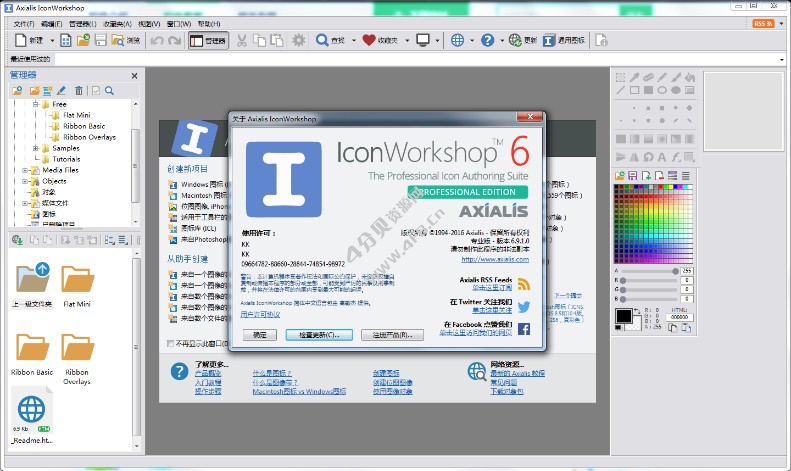Close the About Axialis IconWorkshop dialog
The width and height of the screenshot is (791, 471).
530,116
